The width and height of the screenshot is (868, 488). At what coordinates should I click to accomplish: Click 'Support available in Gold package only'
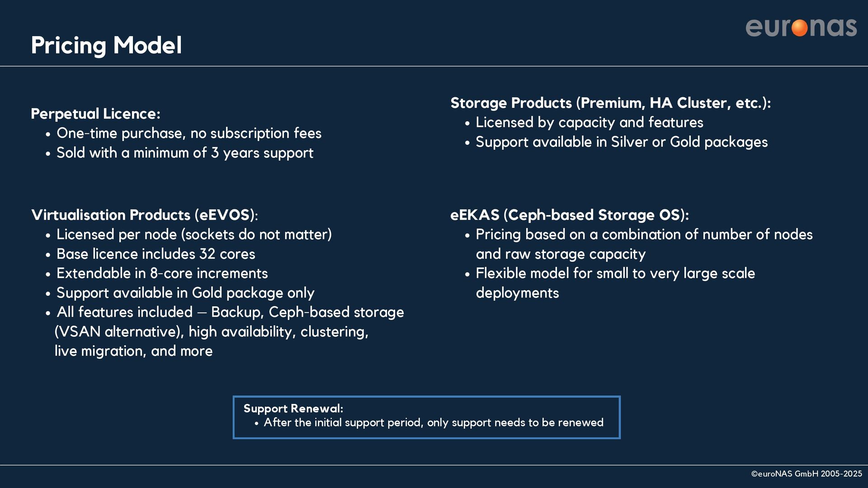click(185, 293)
